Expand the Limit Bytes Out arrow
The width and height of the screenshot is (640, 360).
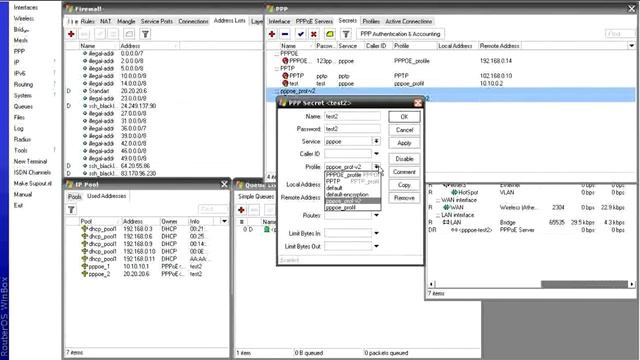click(376, 246)
